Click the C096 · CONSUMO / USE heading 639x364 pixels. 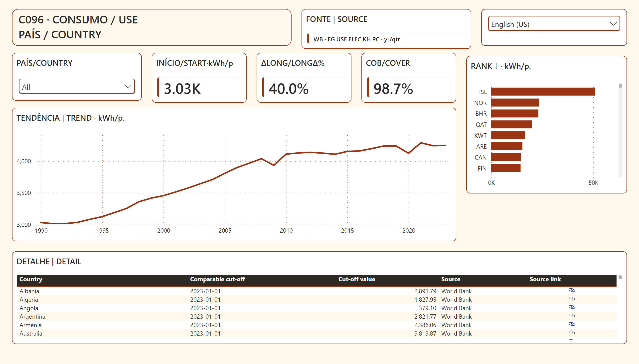tap(78, 20)
